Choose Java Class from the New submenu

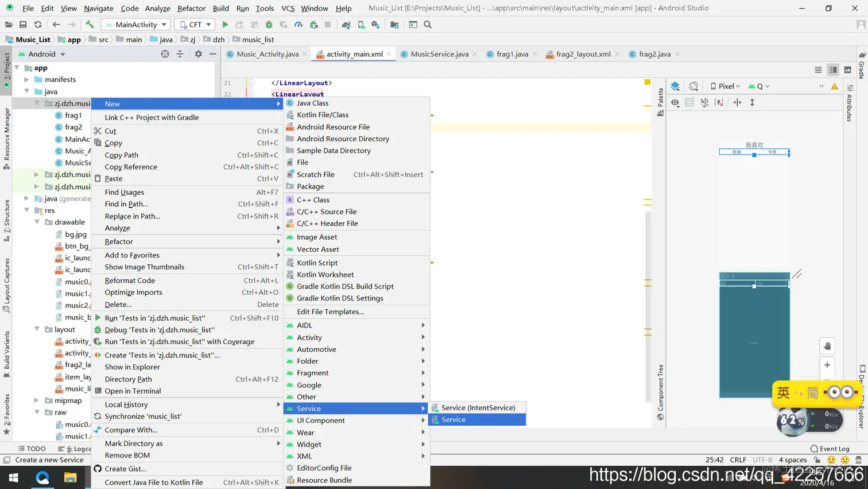[x=356, y=103]
